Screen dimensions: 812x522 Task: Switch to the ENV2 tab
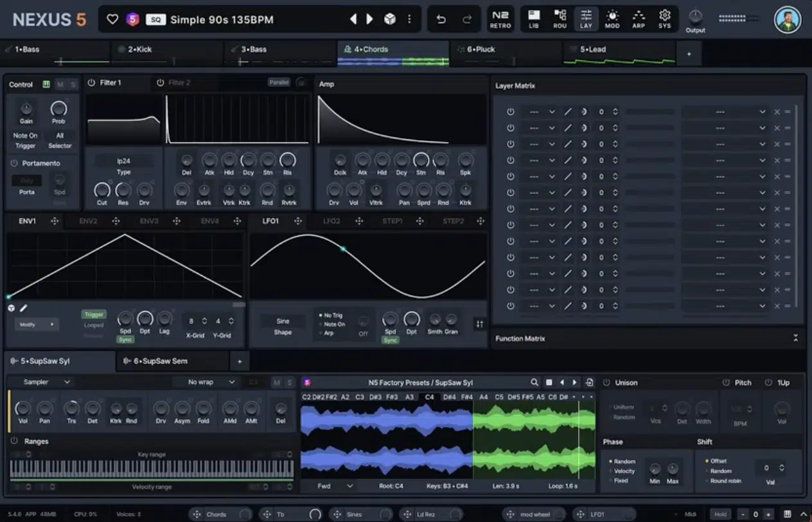pyautogui.click(x=88, y=221)
